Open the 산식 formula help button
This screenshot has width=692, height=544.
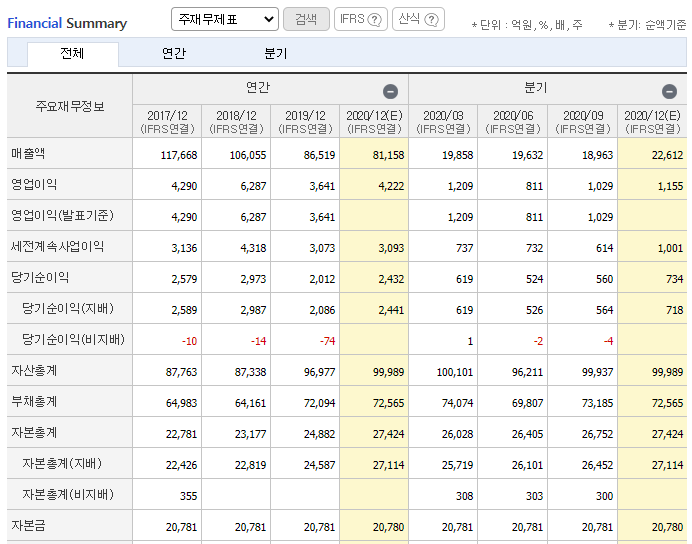pyautogui.click(x=418, y=19)
